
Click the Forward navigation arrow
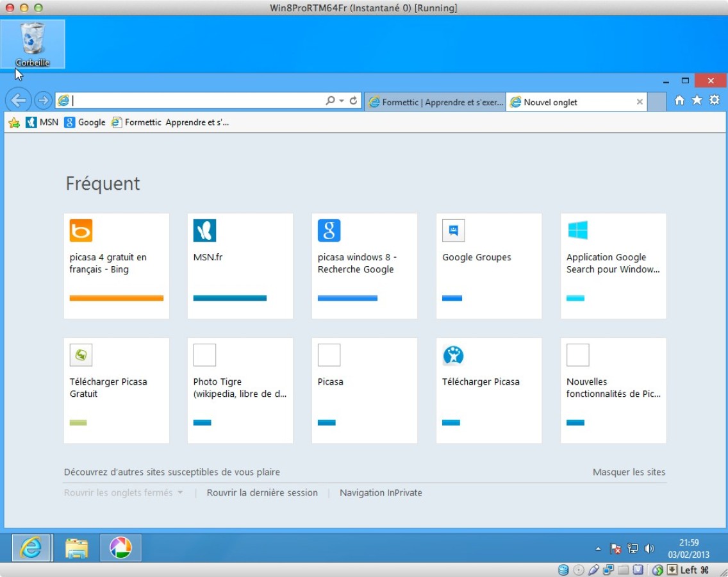pyautogui.click(x=43, y=101)
